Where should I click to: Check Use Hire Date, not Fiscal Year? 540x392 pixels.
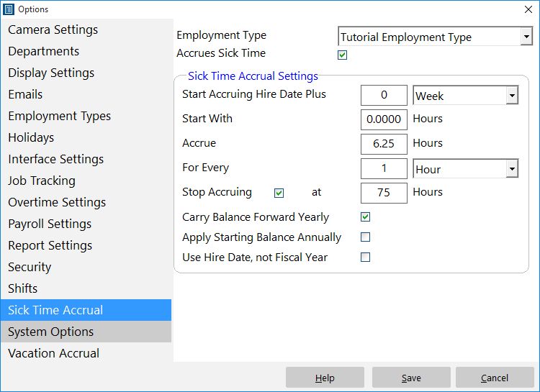(365, 257)
